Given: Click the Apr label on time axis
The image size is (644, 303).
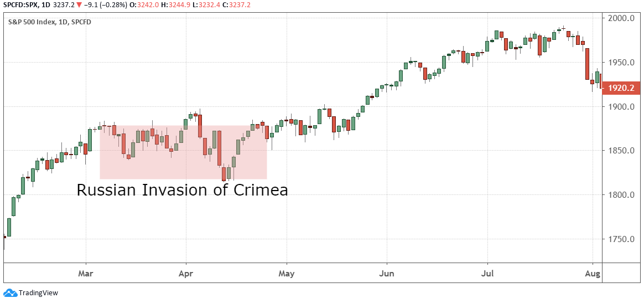Looking at the screenshot, I should coord(186,273).
